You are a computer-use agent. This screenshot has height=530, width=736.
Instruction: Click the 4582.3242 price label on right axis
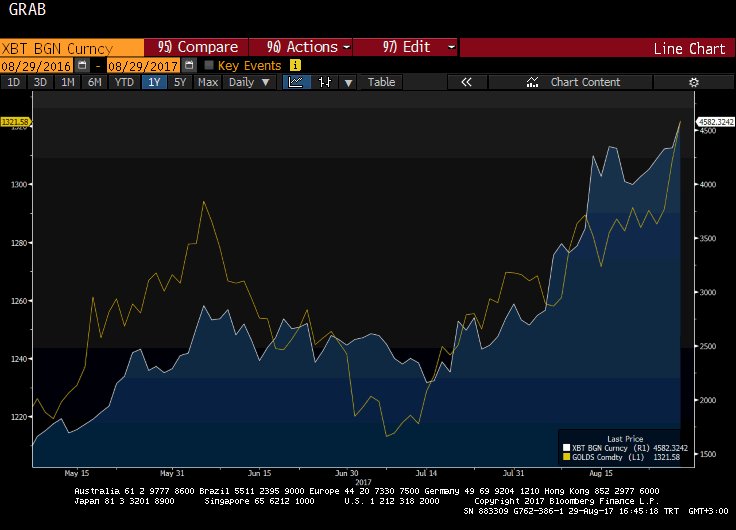pyautogui.click(x=715, y=122)
